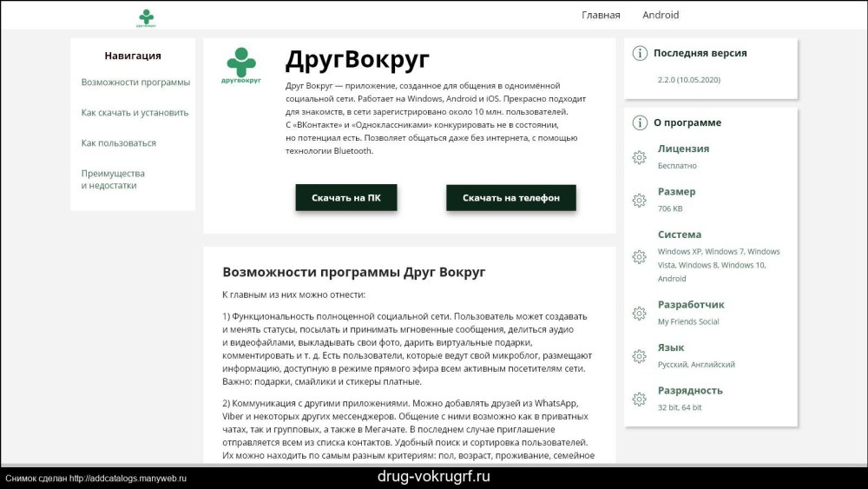
Task: Click paragraph 1) Функциональность полноценной социальной сети
Action: click(407, 349)
